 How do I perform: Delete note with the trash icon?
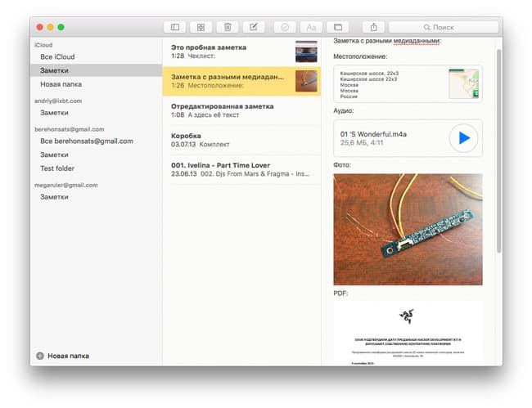(228, 27)
